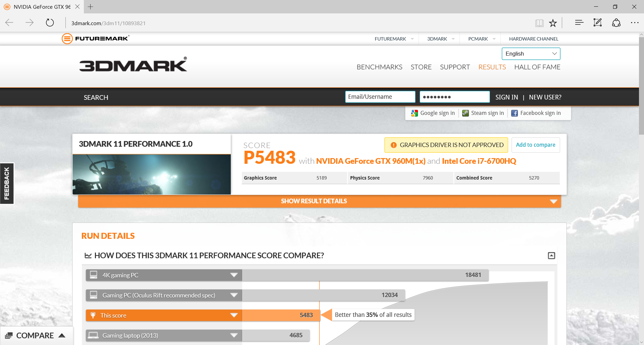
Task: Click the 3DMARK logo
Action: click(x=133, y=64)
